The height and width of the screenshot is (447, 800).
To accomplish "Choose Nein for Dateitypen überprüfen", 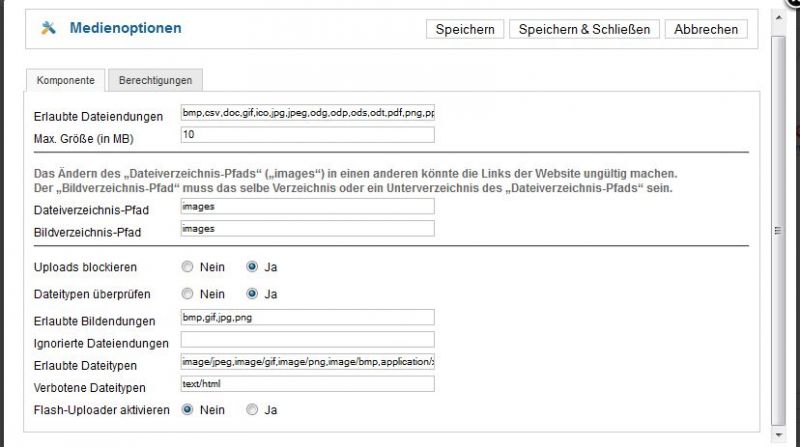I will tap(187, 294).
